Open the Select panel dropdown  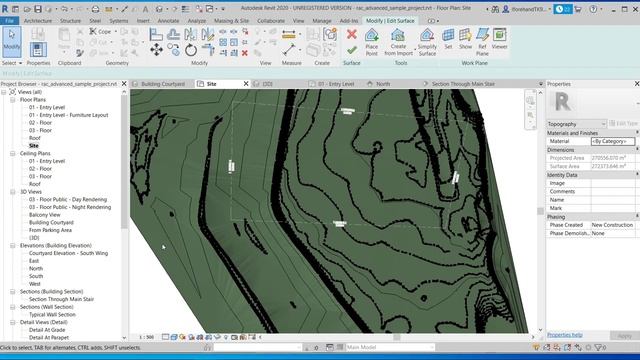(x=12, y=63)
